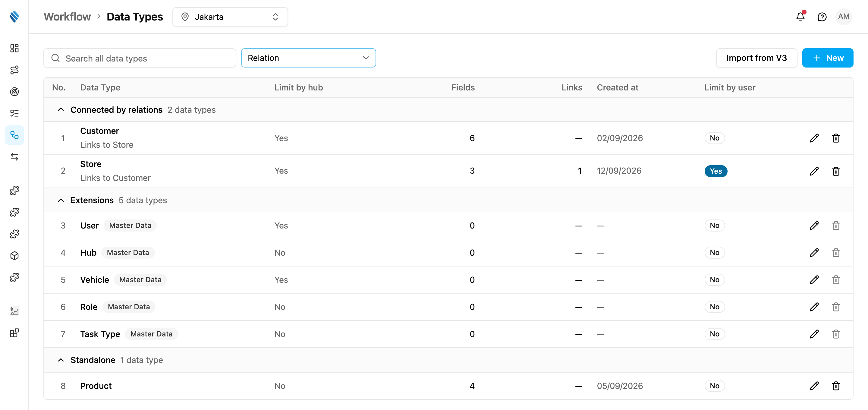Click the 05/09/2026 date in Product row

620,386
